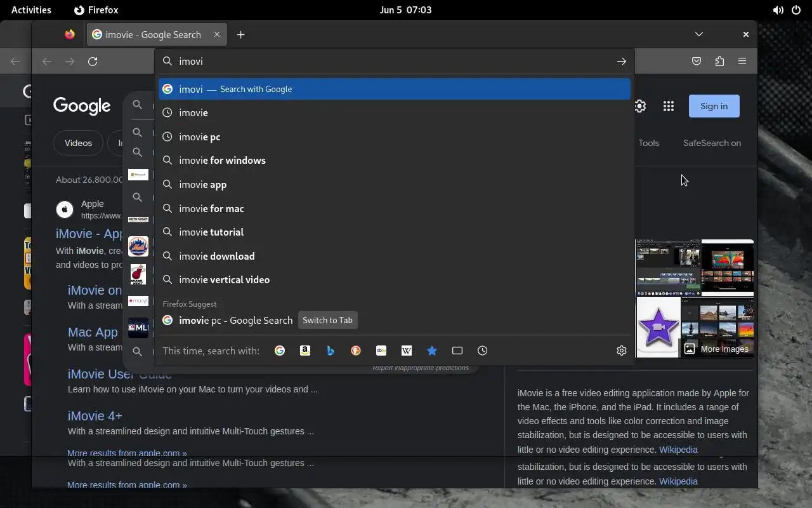Open Google search Tools
The image size is (812, 508).
pos(648,143)
